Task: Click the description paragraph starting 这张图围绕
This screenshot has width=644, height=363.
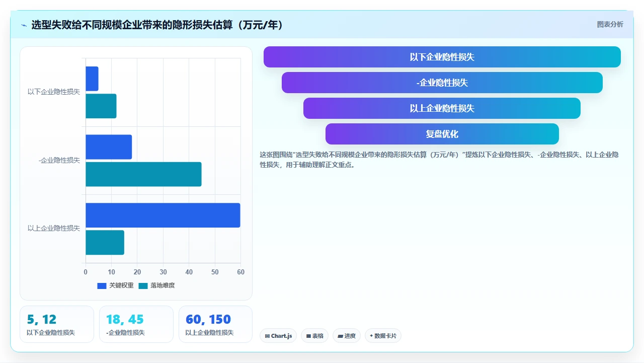Action: coord(439,160)
